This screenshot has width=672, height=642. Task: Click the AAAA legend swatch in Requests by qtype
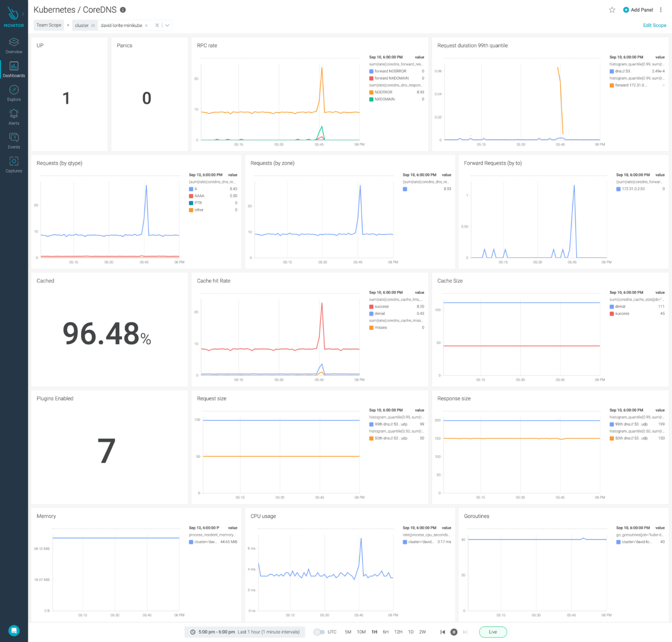(x=191, y=196)
